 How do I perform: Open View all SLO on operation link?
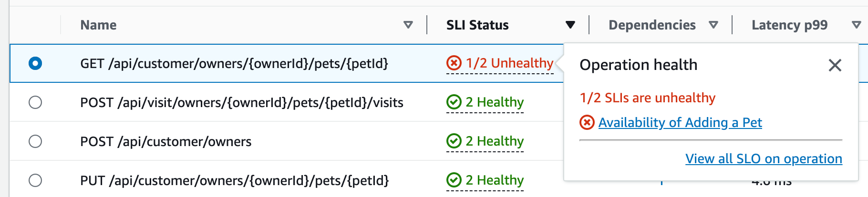[764, 159]
